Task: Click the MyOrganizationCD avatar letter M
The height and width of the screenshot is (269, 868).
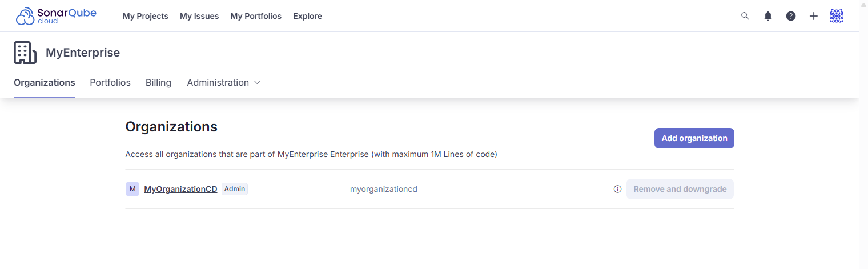Action: 132,189
